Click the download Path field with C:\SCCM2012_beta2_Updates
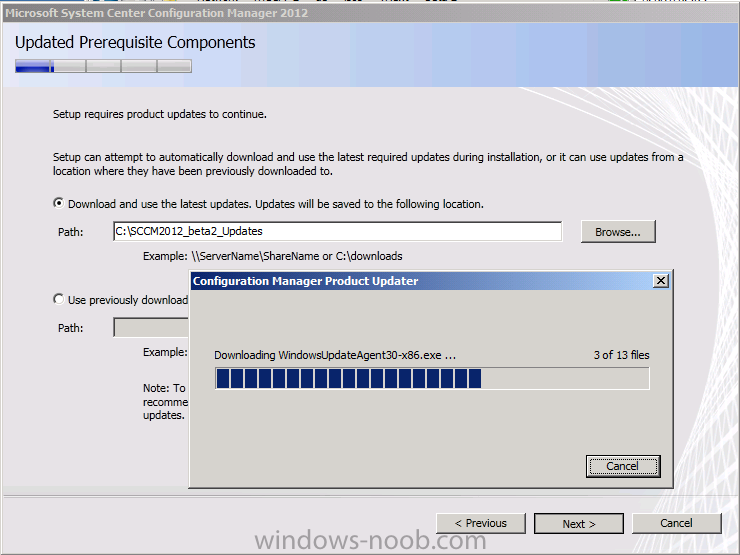 337,231
